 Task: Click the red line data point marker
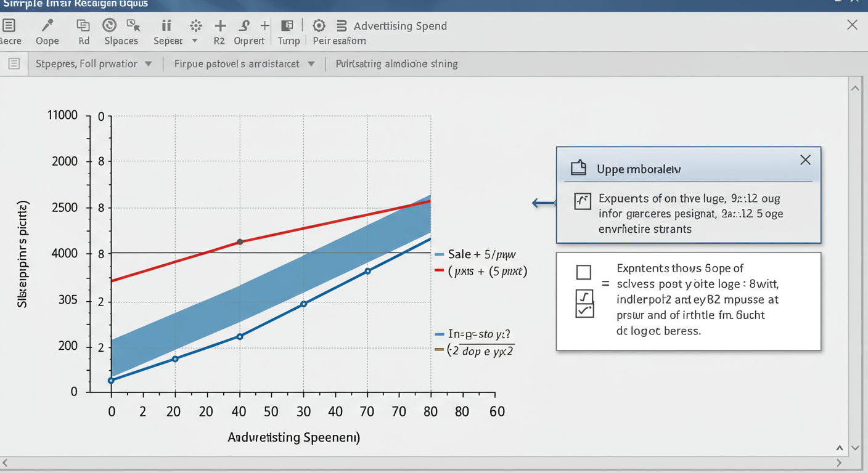(x=240, y=242)
